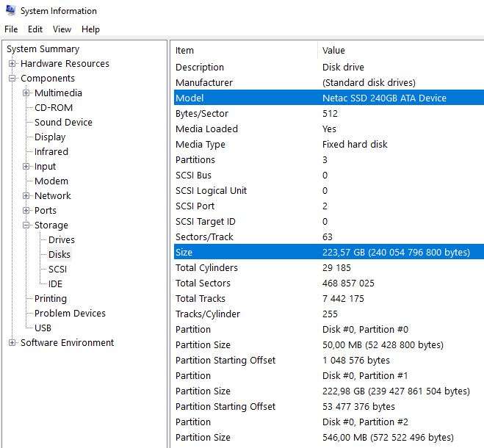Image resolution: width=484 pixels, height=448 pixels.
Task: Select the Bytes/Sector row
Action: tap(329, 114)
